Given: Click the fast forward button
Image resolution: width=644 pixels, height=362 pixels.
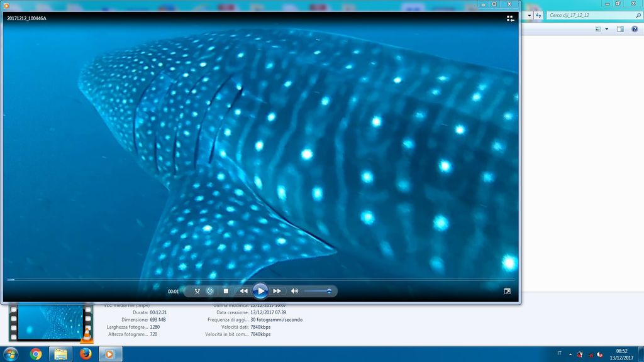Looking at the screenshot, I should coord(277,291).
